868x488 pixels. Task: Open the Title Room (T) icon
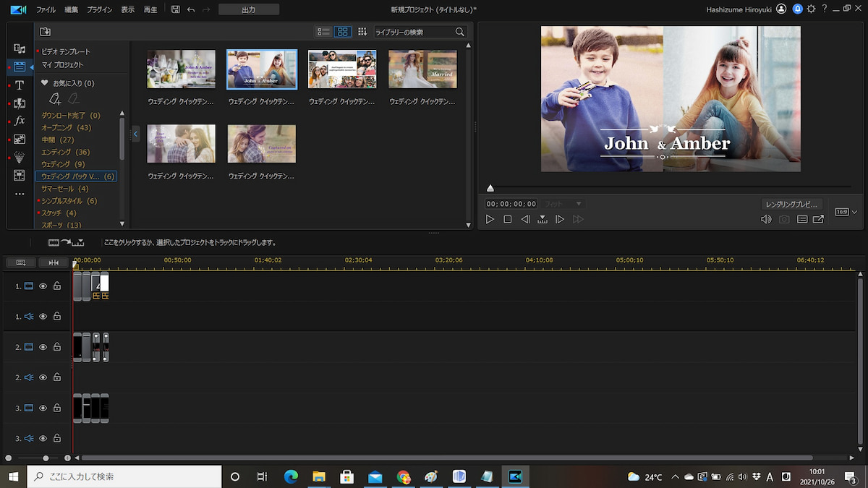click(x=20, y=85)
